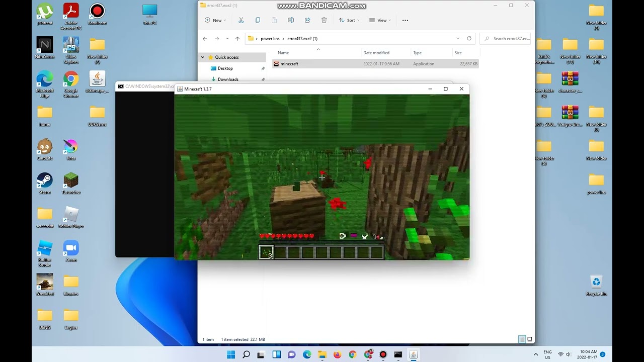The width and height of the screenshot is (644, 362).
Task: Select the Wreckfest desktop shortcut
Action: [45, 285]
